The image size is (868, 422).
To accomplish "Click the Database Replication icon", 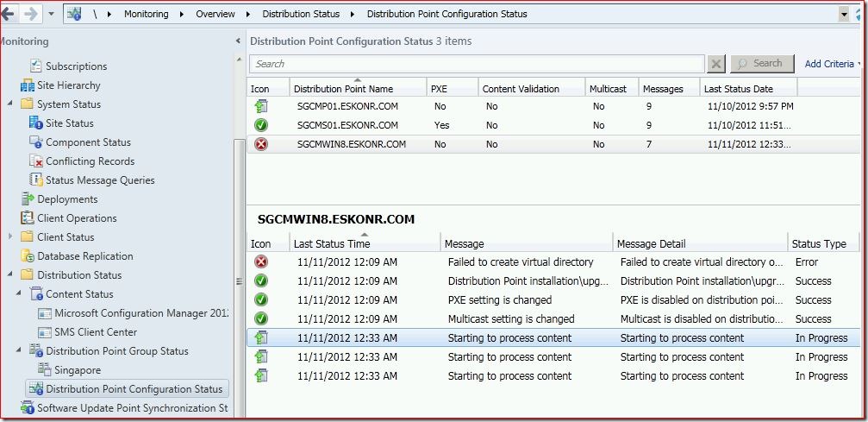I will pos(27,256).
